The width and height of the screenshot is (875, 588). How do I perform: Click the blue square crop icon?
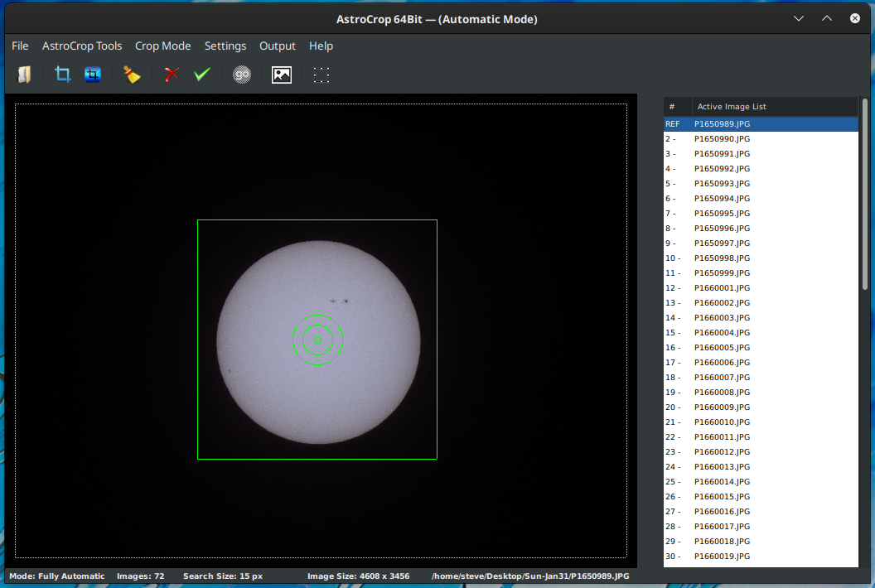click(x=93, y=75)
